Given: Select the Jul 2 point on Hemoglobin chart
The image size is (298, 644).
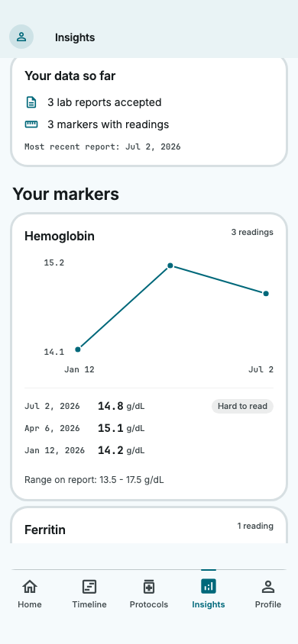Looking at the screenshot, I should pos(266,294).
